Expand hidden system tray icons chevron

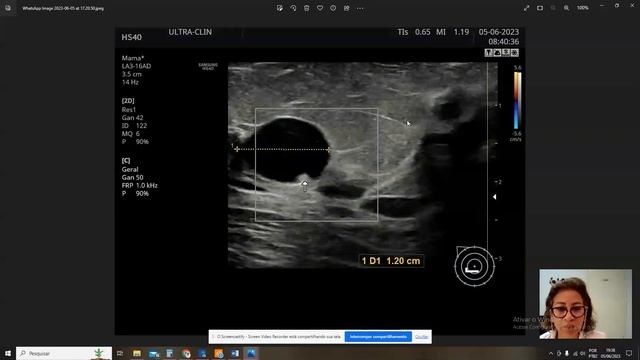point(551,353)
